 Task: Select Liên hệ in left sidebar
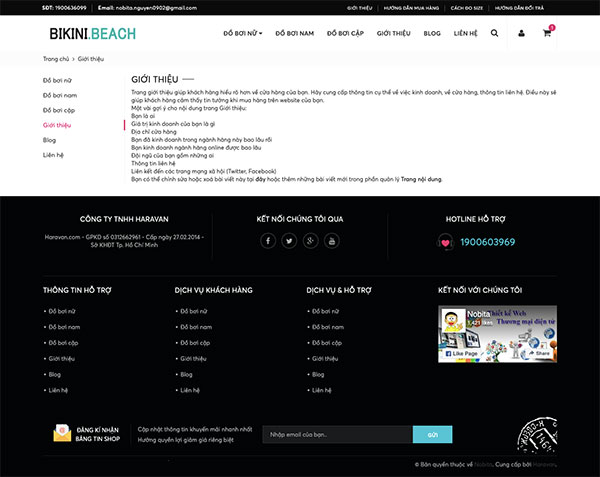point(53,155)
